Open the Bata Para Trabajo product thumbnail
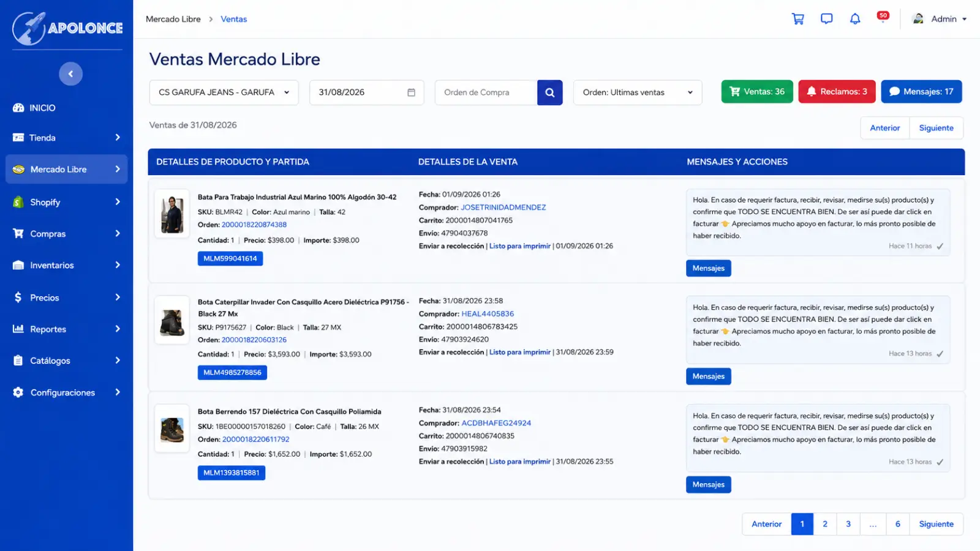Viewport: 980px width, 551px height. coord(172,214)
